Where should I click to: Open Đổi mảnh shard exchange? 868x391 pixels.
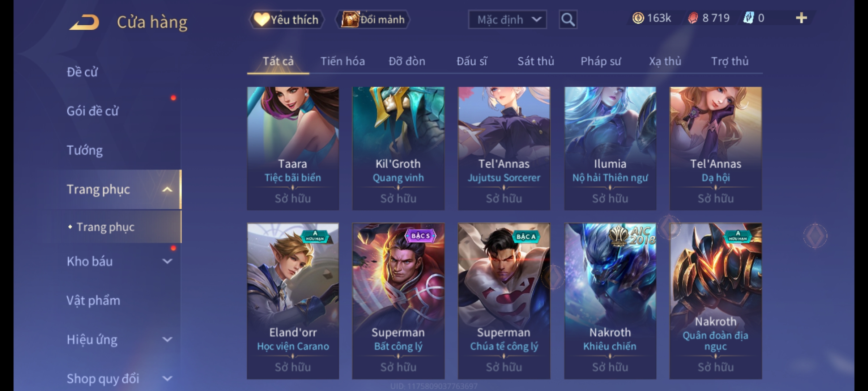coord(373,20)
